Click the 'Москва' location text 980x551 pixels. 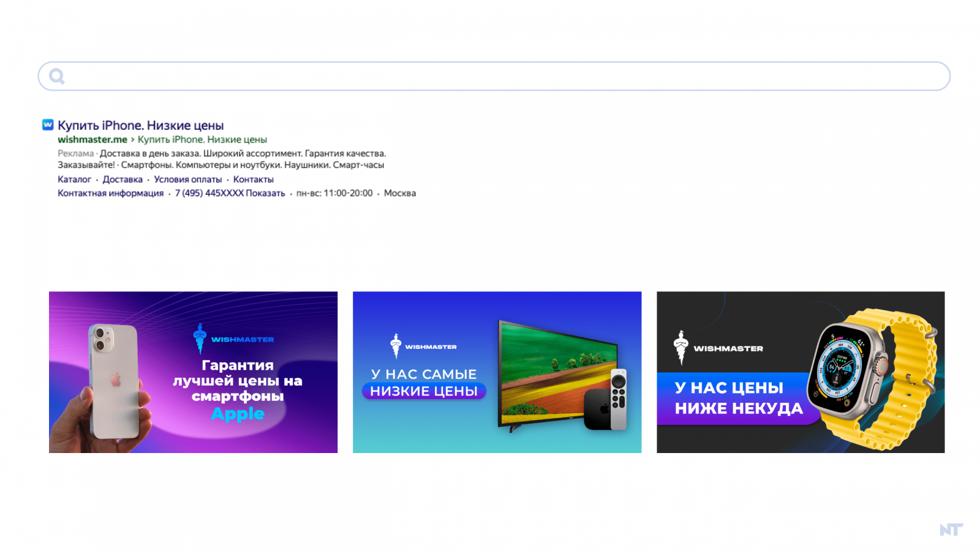click(x=400, y=193)
